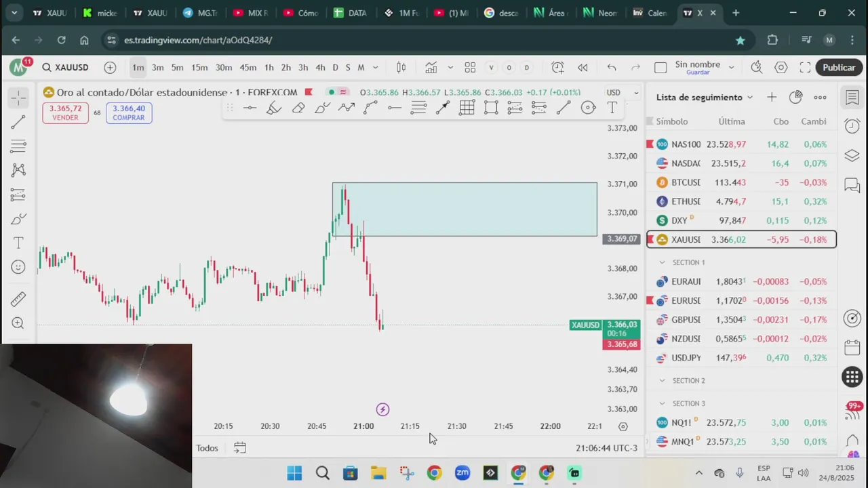Image resolution: width=868 pixels, height=488 pixels.
Task: Switch to the 4h timeframe
Action: [x=320, y=67]
